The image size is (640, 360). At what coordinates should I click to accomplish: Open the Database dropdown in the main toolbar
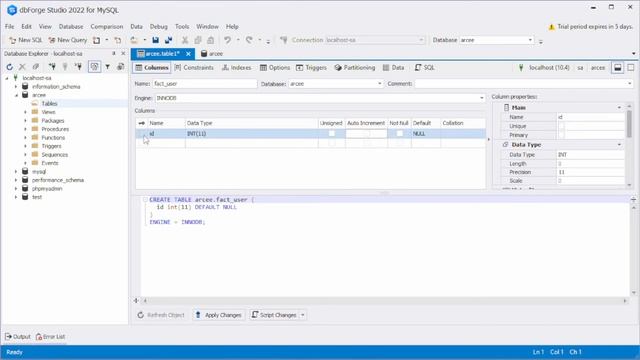point(530,40)
